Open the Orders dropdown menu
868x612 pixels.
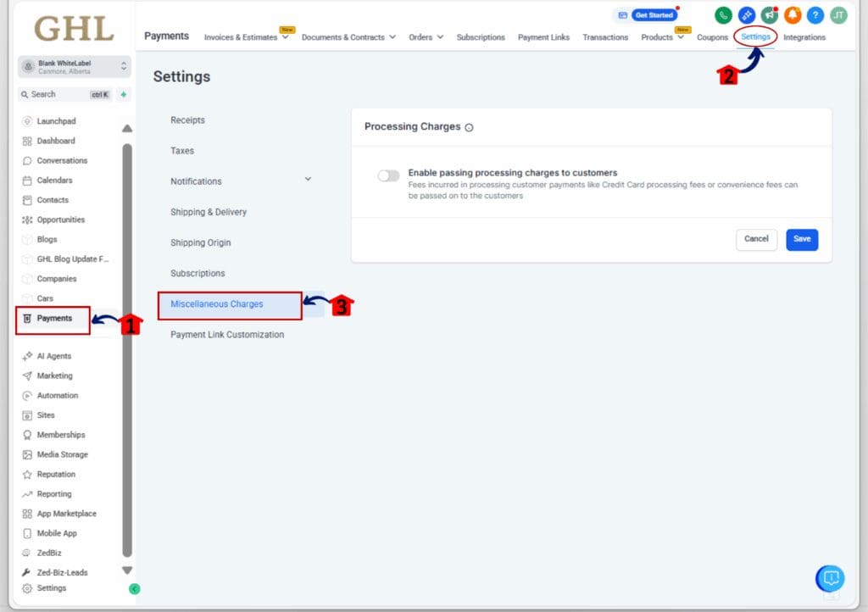pyautogui.click(x=426, y=37)
